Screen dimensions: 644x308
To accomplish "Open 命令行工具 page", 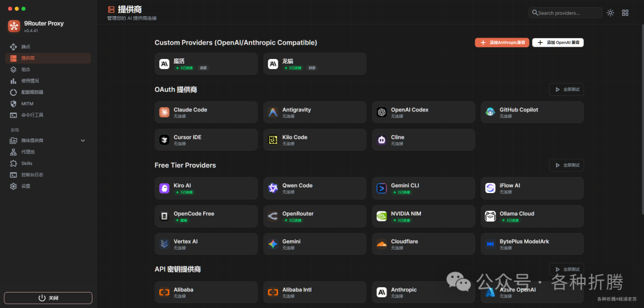I will coord(48,115).
